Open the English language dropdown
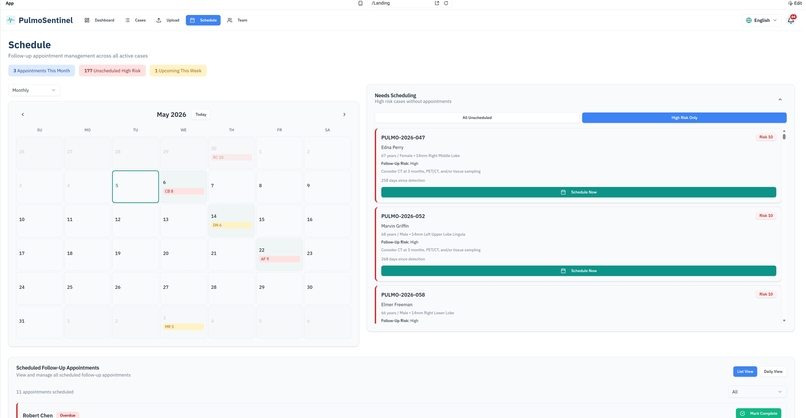The width and height of the screenshot is (806, 418). pos(761,20)
